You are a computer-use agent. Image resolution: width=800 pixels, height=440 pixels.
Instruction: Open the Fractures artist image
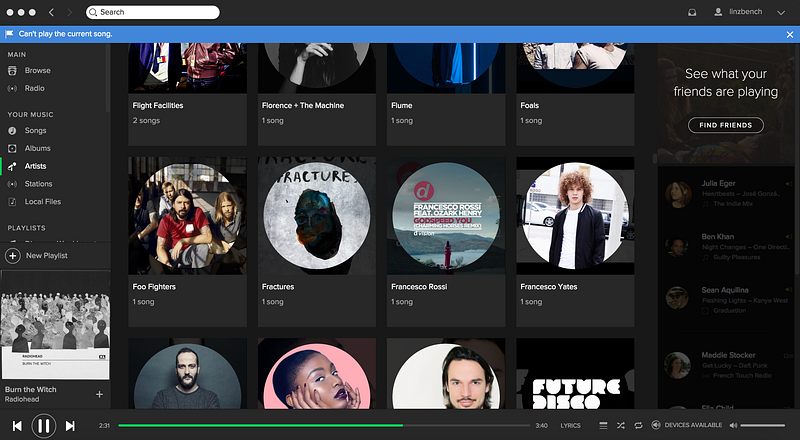point(316,216)
